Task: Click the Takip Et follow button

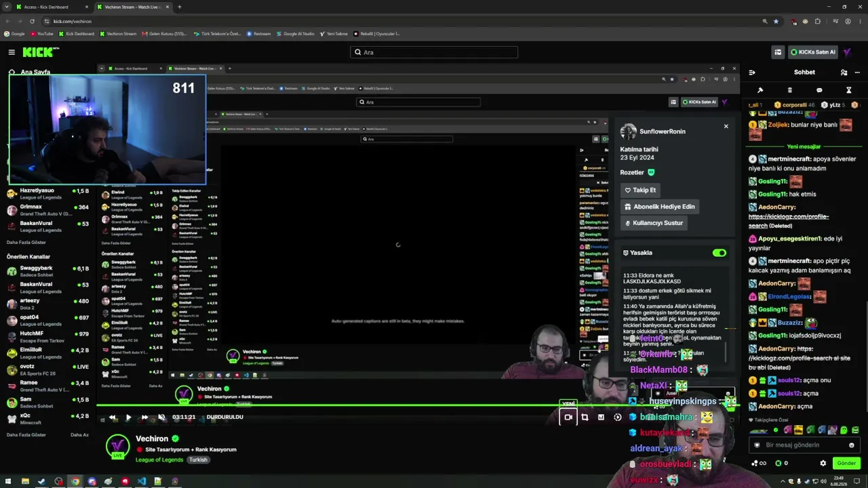Action: [x=641, y=190]
